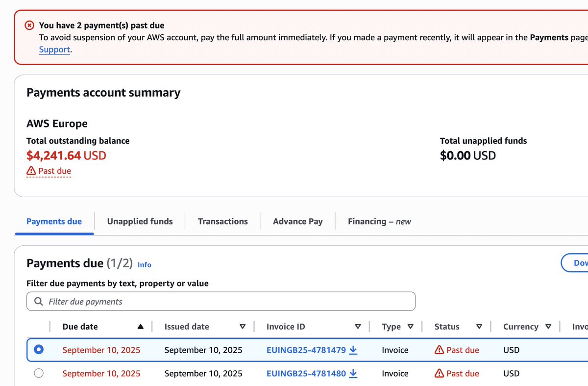The width and height of the screenshot is (588, 386).
Task: Open the Unapplied funds tab
Action: coord(140,221)
